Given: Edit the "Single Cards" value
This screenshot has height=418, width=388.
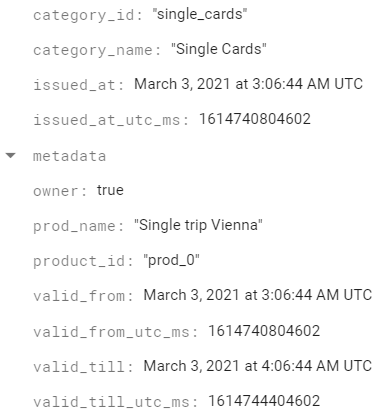Looking at the screenshot, I should 219,49.
